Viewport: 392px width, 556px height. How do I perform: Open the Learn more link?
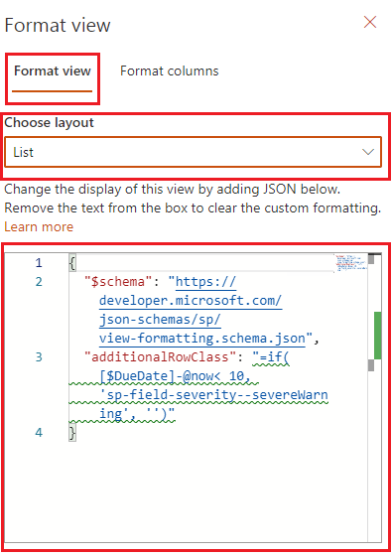39,227
